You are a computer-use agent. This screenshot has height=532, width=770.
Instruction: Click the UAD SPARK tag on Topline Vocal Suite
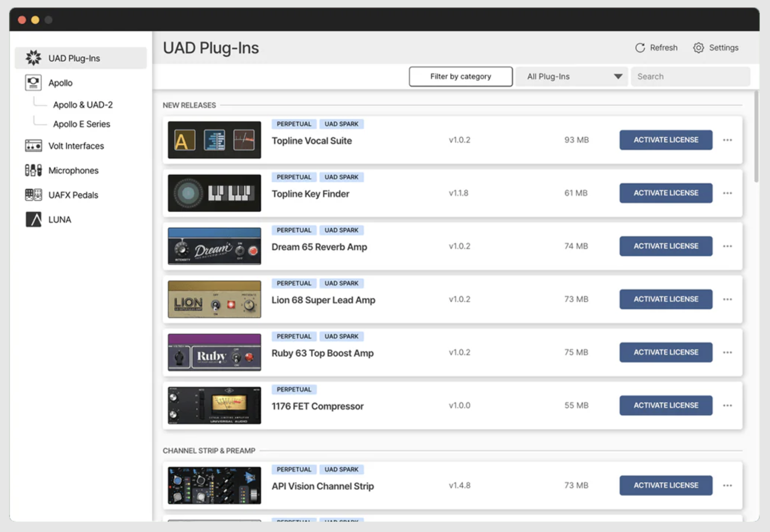coord(342,124)
